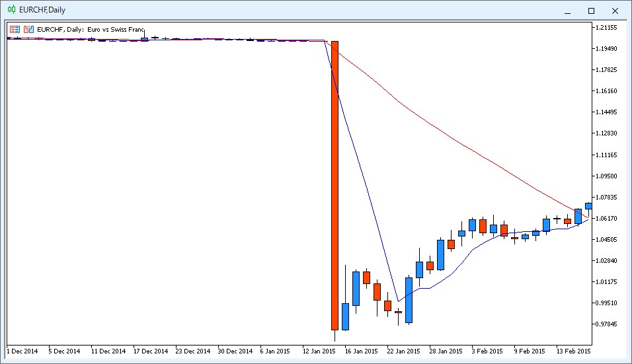The image size is (632, 364).
Task: Maximize the EURCHF chart window
Action: [591, 11]
